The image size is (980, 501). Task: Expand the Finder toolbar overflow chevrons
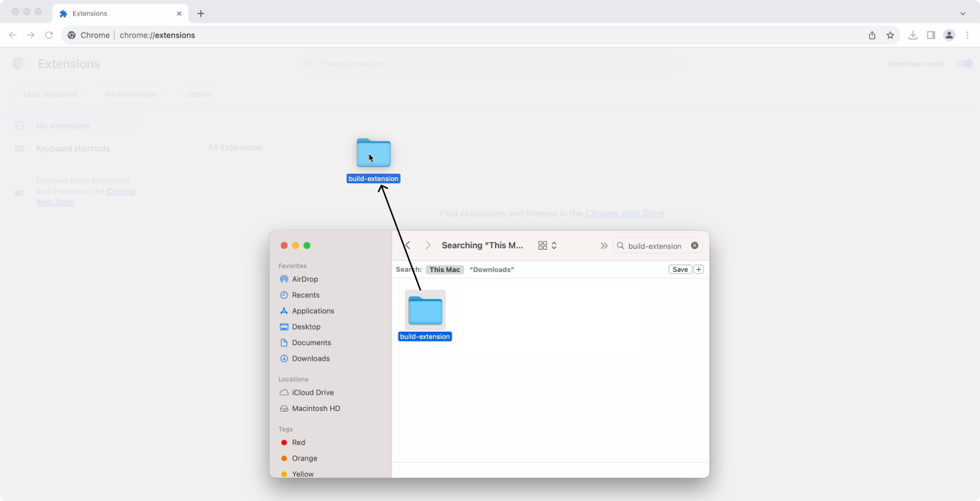[603, 245]
